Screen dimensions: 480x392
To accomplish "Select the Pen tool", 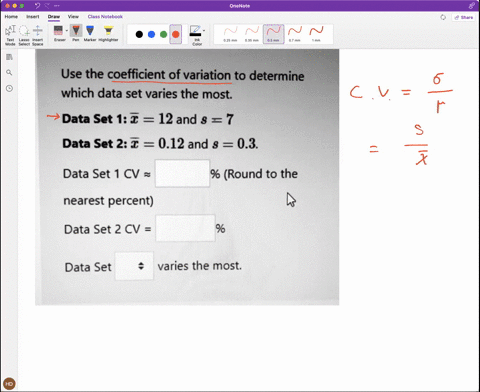I will tap(76, 33).
